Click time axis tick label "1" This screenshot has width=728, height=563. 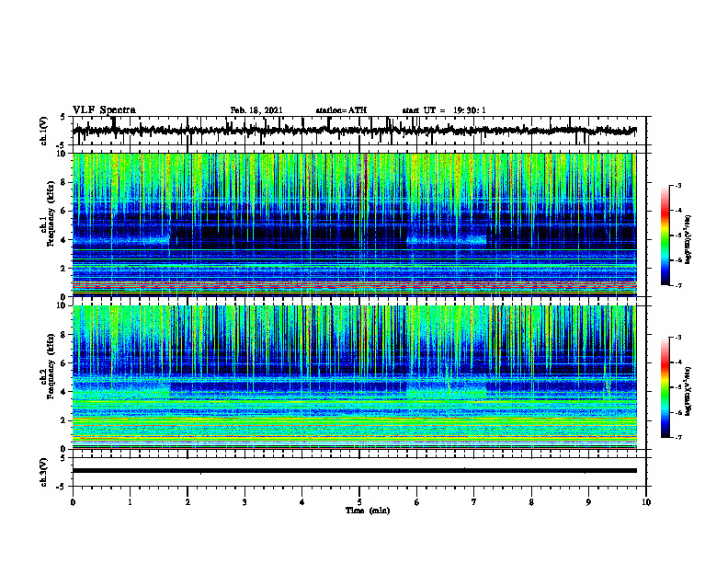[x=130, y=502]
